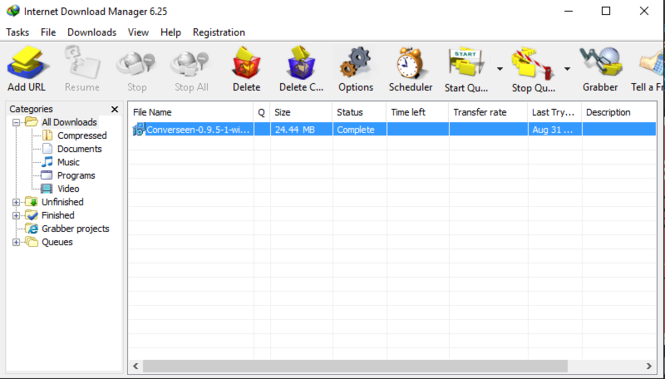Expand the Finished tree node

click(16, 215)
